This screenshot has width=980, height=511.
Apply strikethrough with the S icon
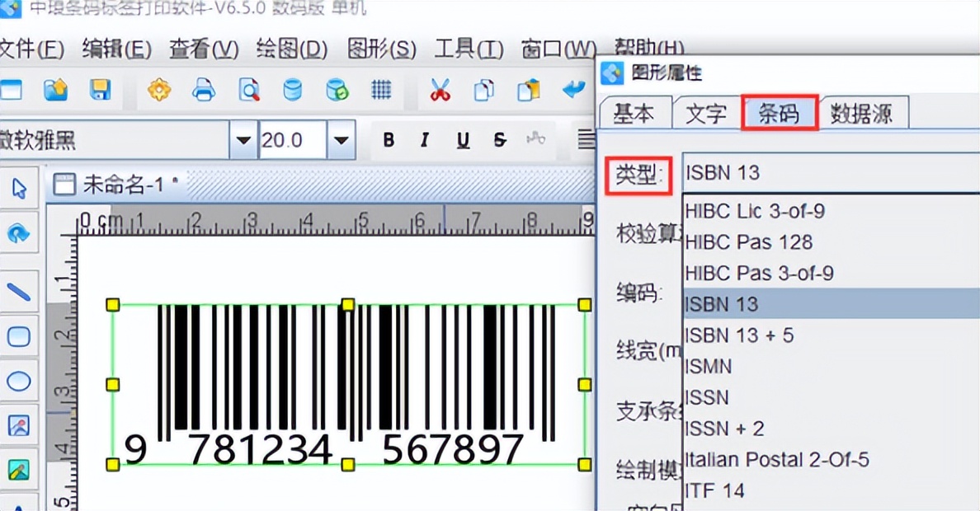pos(500,140)
